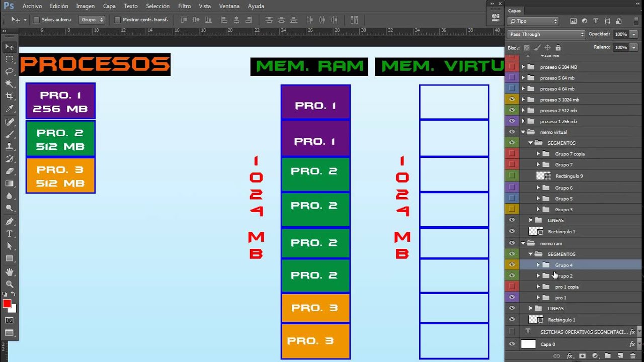
Task: Select the Pen tool
Action: 9,221
